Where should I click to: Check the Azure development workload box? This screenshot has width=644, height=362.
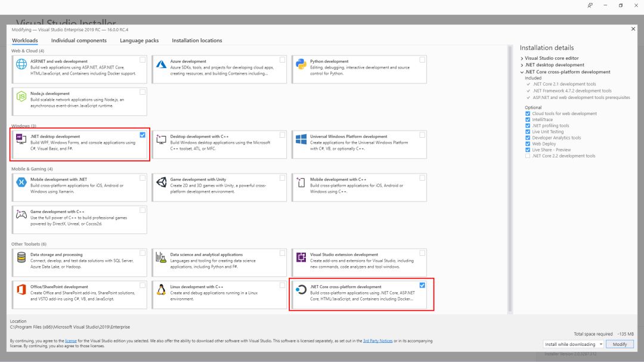click(282, 60)
